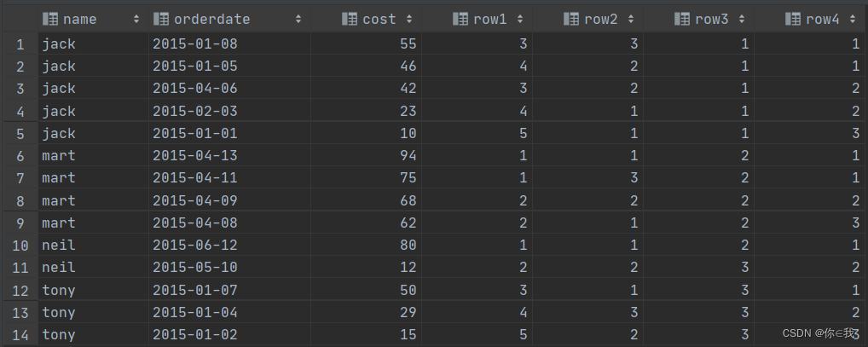Click the table icon beside row2 header
868x347 pixels.
(x=570, y=19)
